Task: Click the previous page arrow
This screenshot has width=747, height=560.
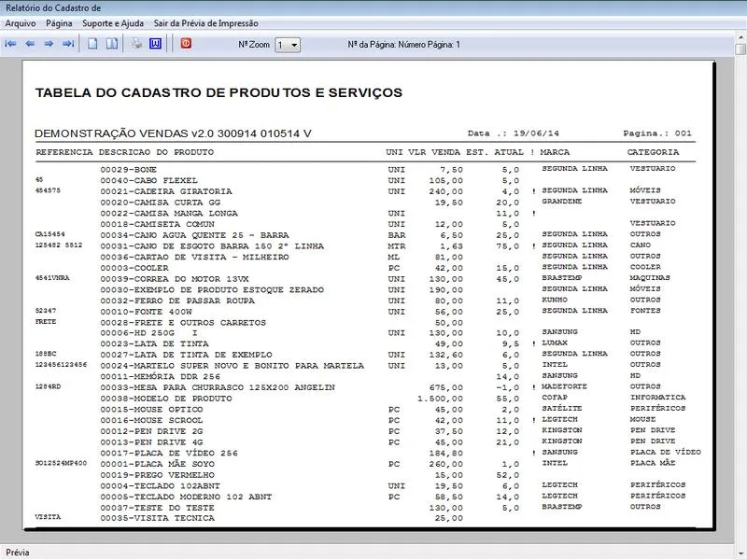Action: click(30, 44)
